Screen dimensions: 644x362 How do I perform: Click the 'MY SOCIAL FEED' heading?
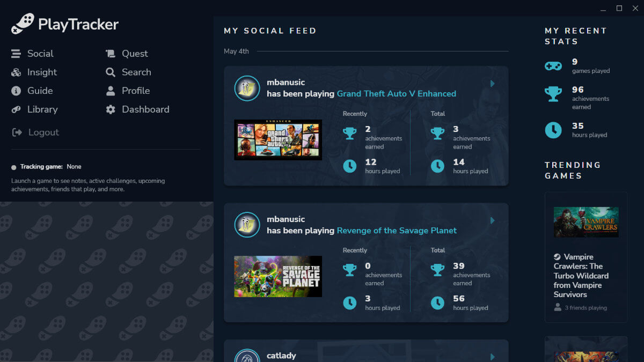270,31
